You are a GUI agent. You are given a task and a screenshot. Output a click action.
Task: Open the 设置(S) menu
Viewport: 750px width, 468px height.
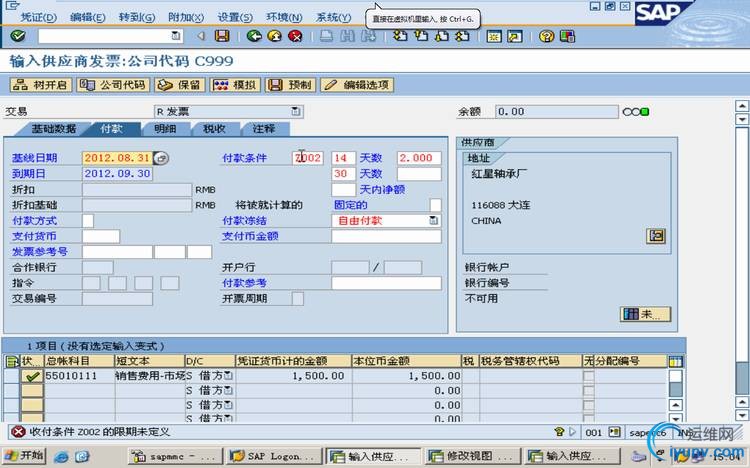pyautogui.click(x=235, y=17)
